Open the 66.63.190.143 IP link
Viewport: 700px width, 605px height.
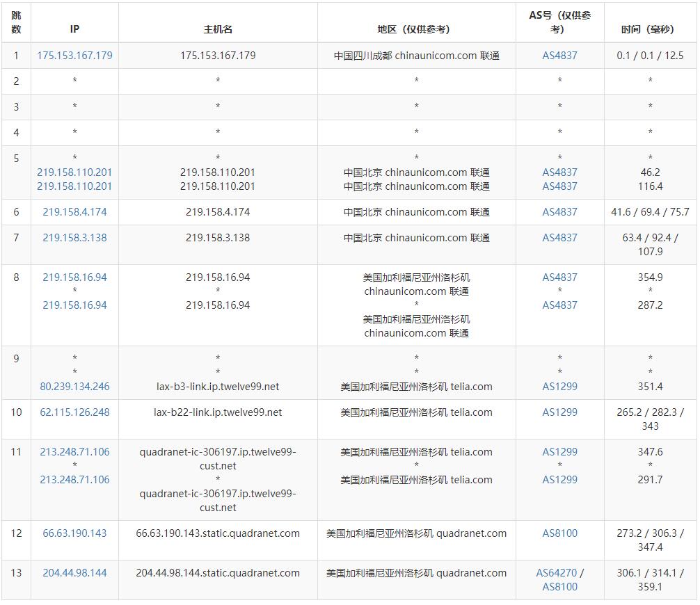[74, 533]
